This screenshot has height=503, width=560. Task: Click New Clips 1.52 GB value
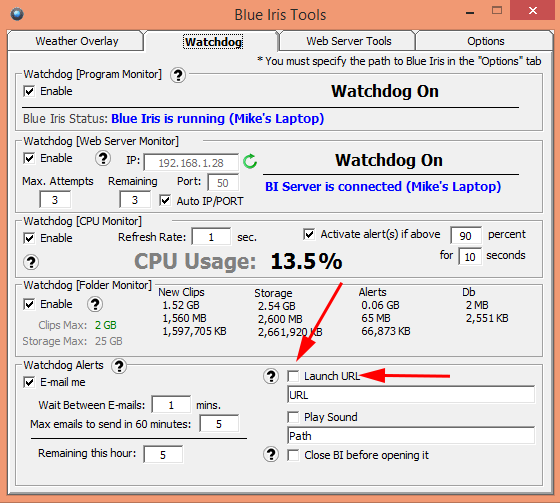(x=181, y=305)
